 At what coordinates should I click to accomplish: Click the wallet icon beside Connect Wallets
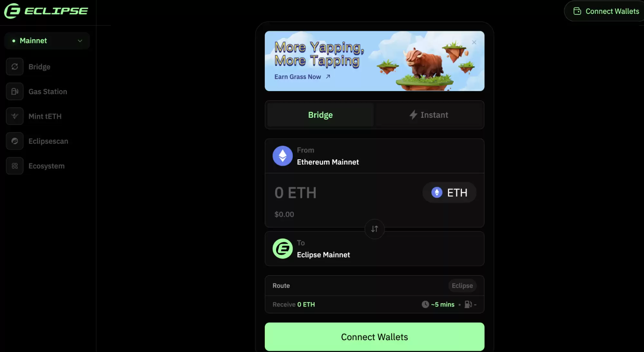point(577,11)
